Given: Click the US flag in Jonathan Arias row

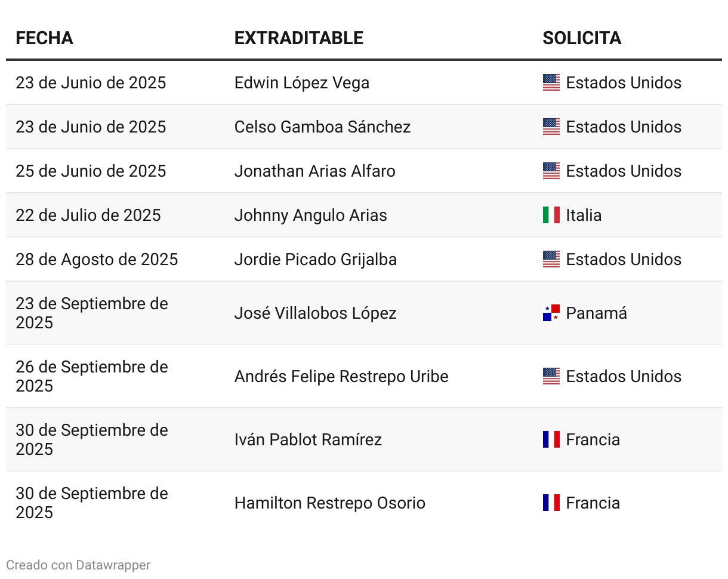Looking at the screenshot, I should click(551, 171).
